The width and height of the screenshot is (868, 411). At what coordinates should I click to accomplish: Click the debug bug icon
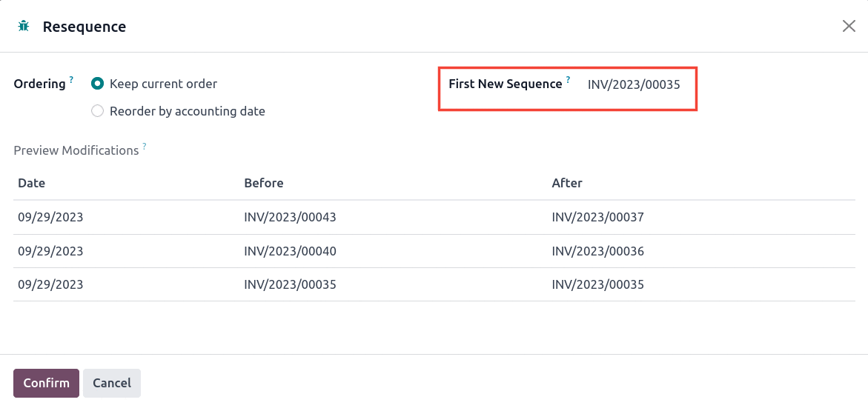coord(23,26)
